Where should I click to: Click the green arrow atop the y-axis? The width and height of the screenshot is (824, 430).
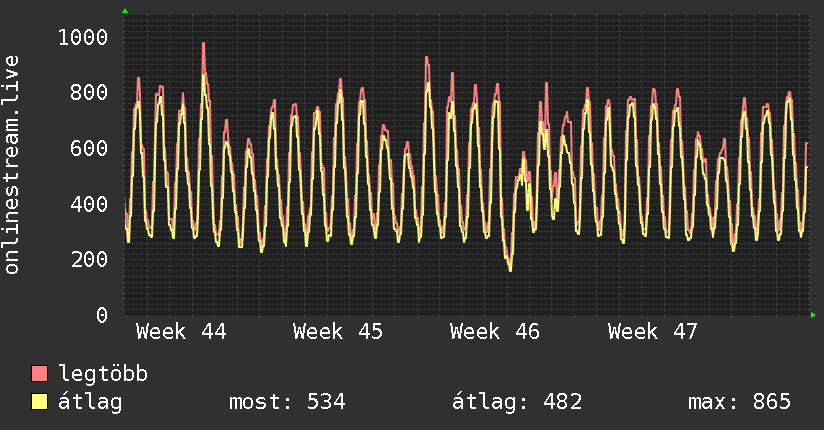125,11
